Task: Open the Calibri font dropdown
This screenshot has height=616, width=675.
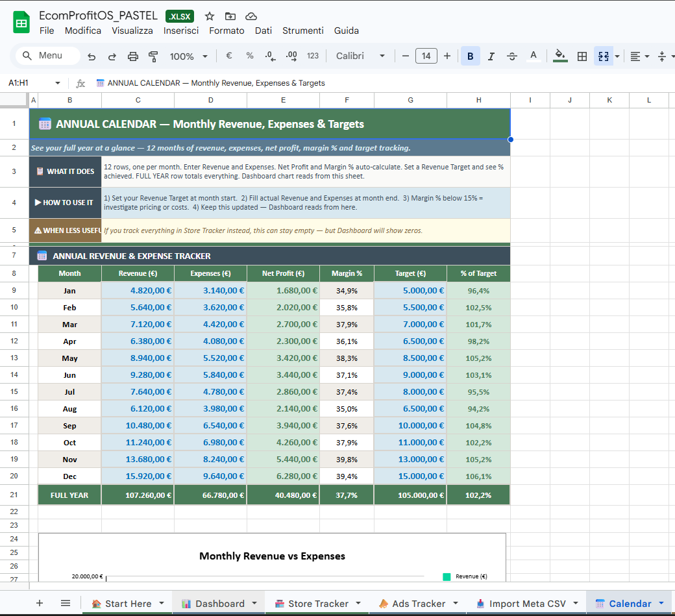Action: 360,56
